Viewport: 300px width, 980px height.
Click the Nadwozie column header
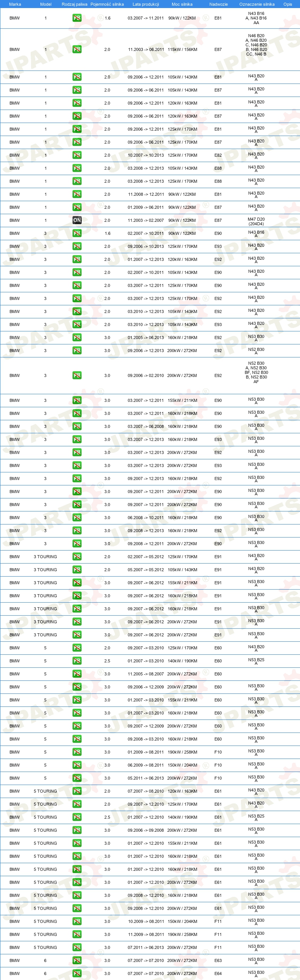[219, 4]
